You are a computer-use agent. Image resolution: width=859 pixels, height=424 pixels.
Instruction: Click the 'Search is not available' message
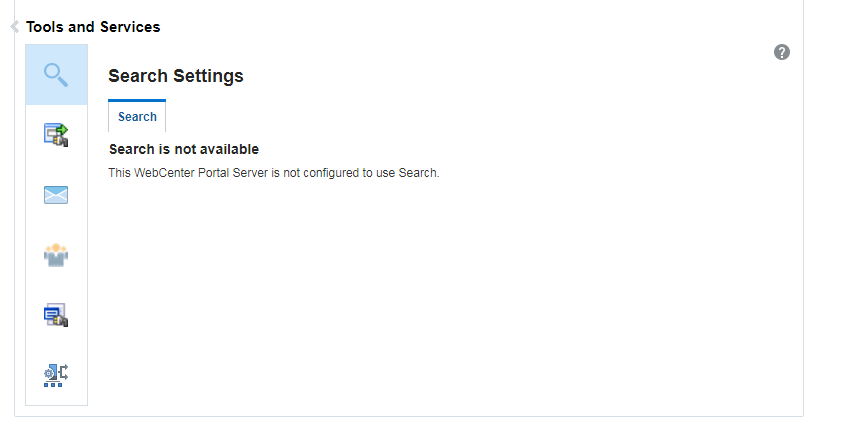click(184, 149)
